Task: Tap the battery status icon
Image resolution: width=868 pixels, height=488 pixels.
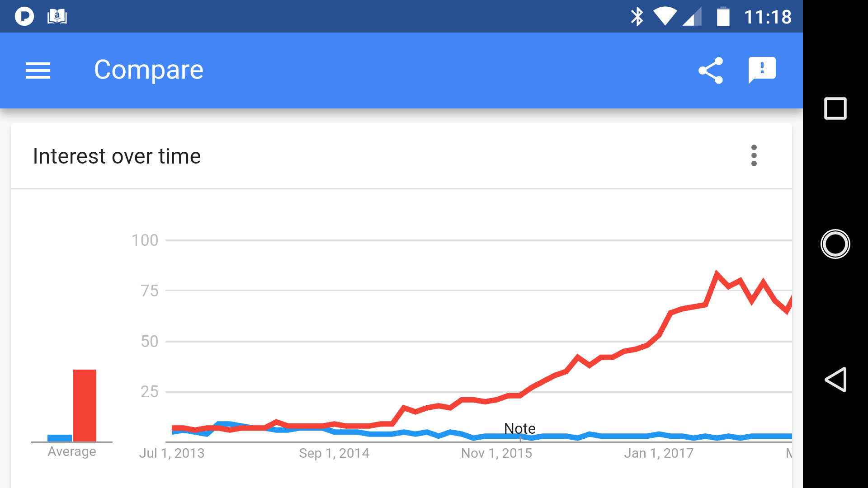Action: 723,17
